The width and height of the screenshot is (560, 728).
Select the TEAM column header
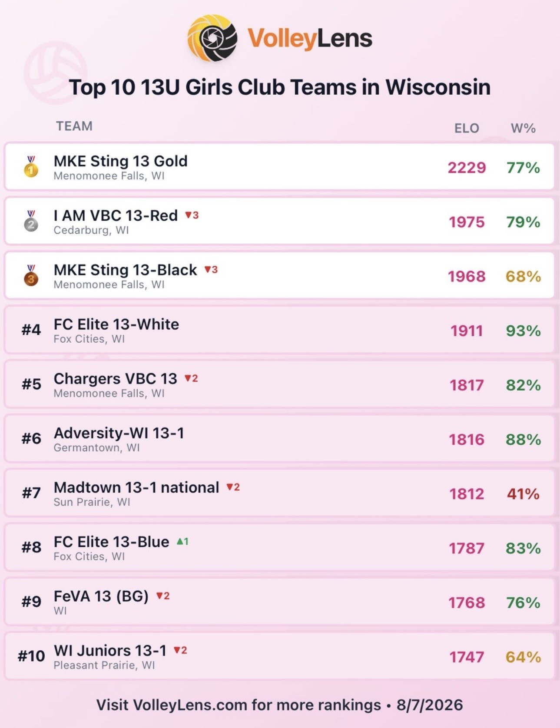74,126
